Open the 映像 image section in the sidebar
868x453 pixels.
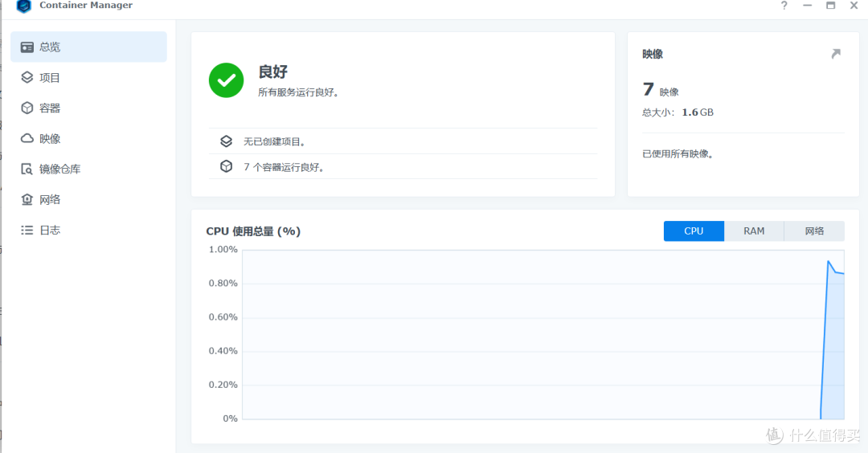[x=88, y=138]
